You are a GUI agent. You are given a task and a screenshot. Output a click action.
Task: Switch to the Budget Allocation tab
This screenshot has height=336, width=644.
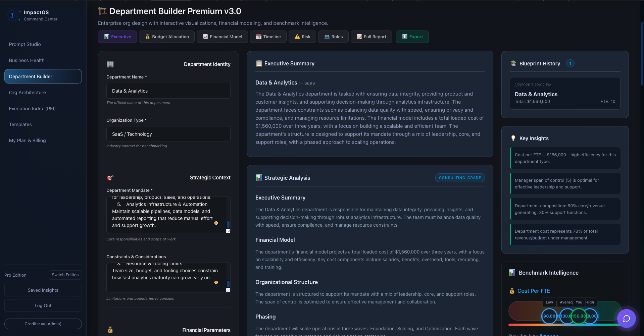pos(166,37)
